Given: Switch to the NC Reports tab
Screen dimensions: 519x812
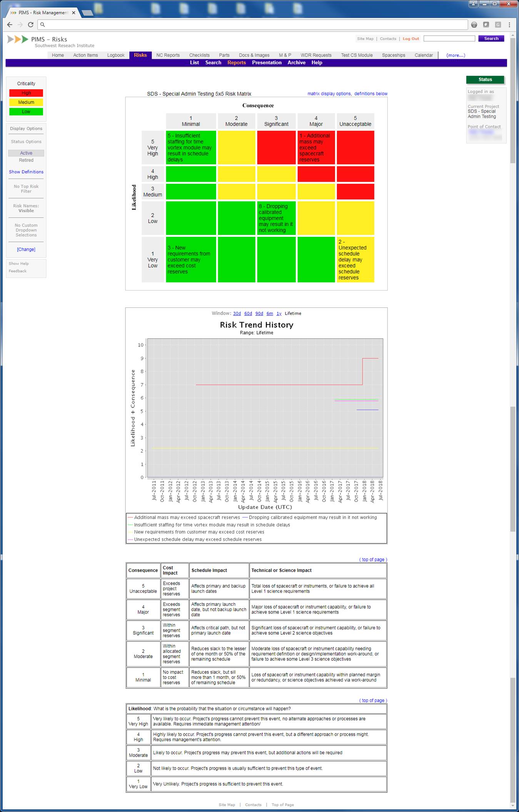Looking at the screenshot, I should (x=168, y=55).
